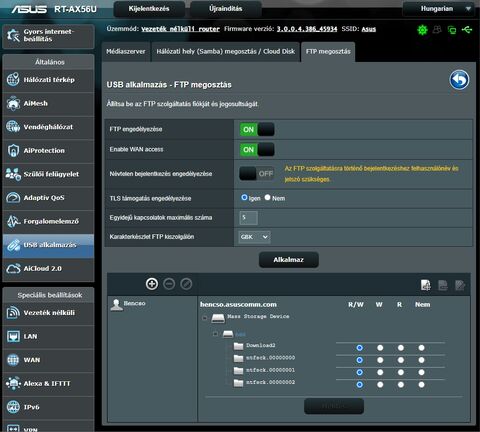Toggle FTP engedélyezése switch
480x432 pixels.
pos(257,129)
